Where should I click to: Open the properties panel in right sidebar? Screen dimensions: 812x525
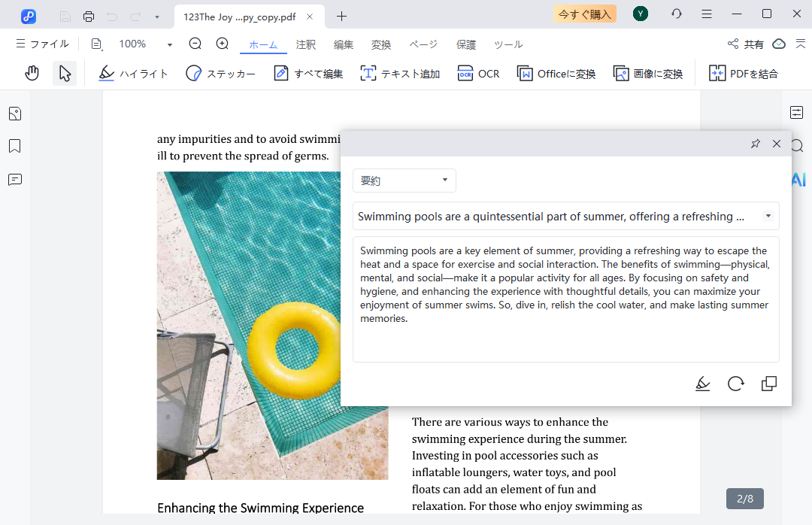(x=796, y=113)
